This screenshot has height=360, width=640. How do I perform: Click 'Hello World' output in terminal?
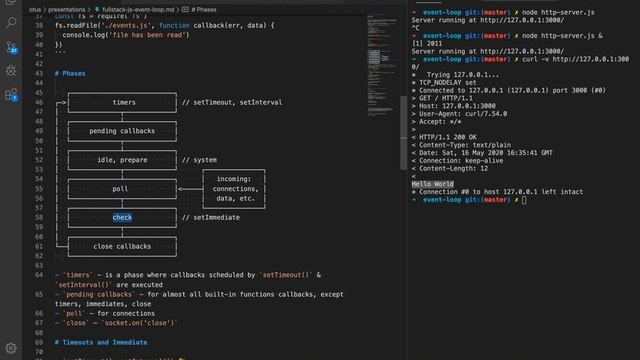[x=433, y=184]
